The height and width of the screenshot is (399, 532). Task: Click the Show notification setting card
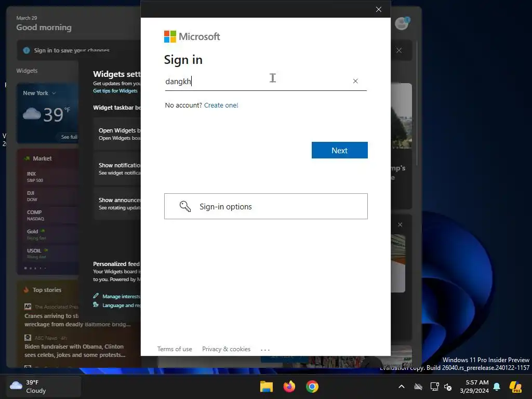[117, 169]
